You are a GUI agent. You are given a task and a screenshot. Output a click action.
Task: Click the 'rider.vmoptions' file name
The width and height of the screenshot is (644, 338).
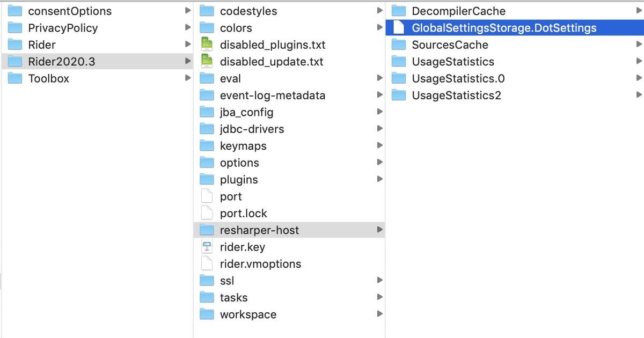click(260, 264)
